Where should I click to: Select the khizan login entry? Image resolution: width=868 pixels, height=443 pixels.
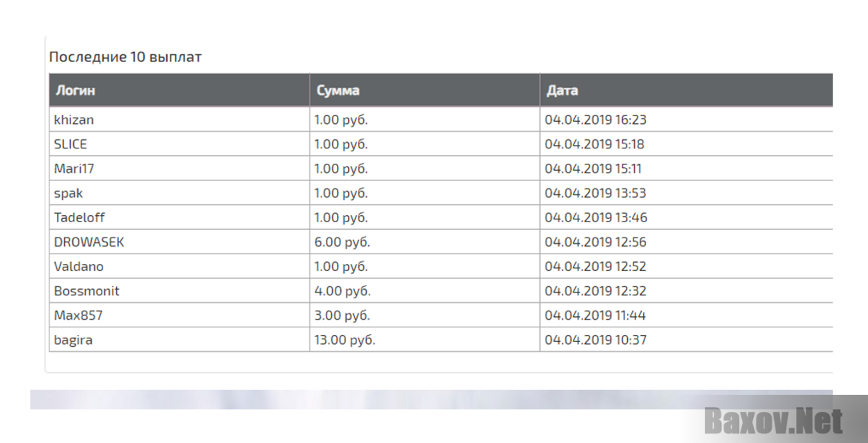click(x=180, y=120)
